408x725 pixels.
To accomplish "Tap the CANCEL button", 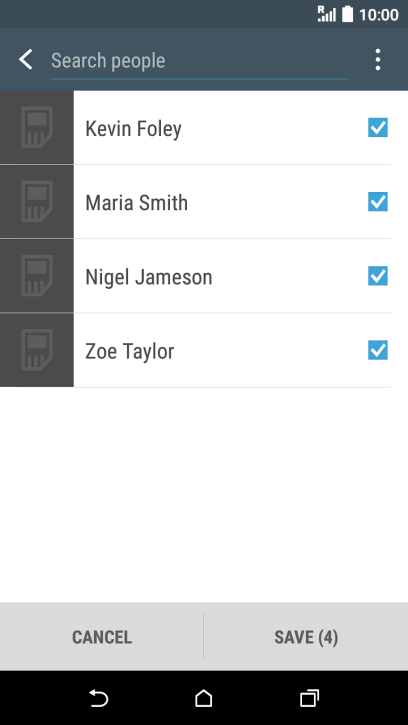I will [x=102, y=637].
